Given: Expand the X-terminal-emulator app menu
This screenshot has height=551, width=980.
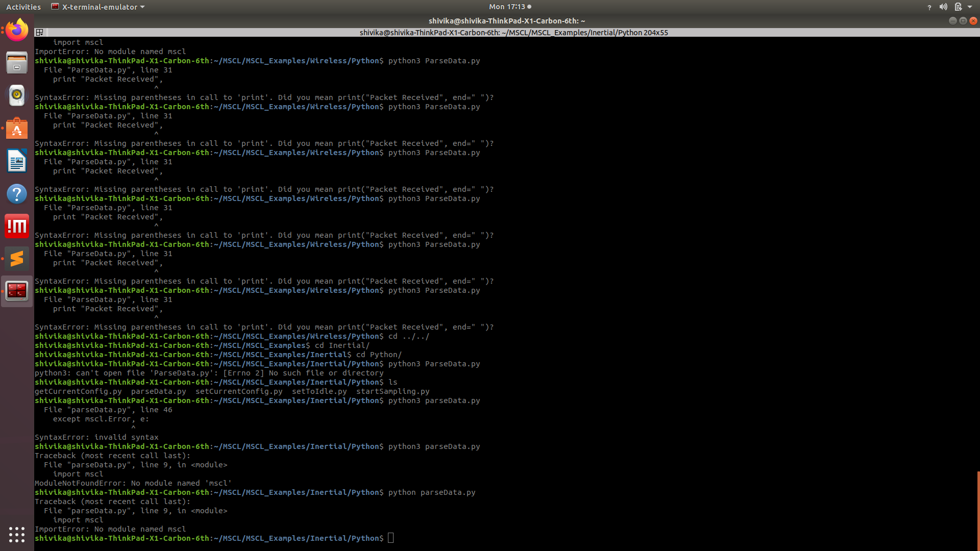Looking at the screenshot, I should pyautogui.click(x=99, y=7).
